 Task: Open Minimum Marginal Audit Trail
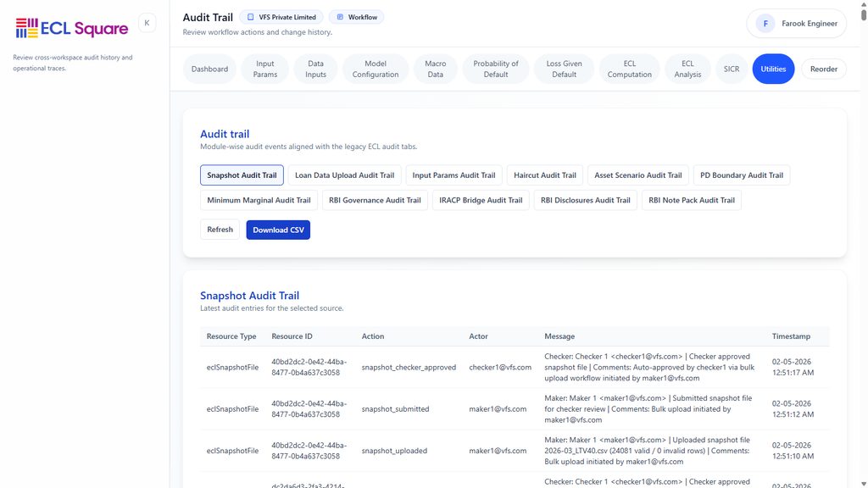(259, 200)
